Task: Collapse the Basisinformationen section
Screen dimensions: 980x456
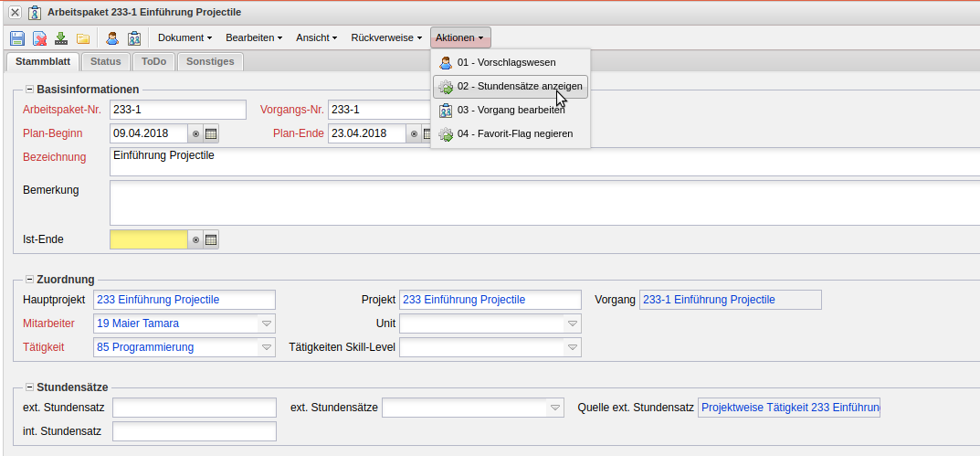Action: pyautogui.click(x=29, y=90)
